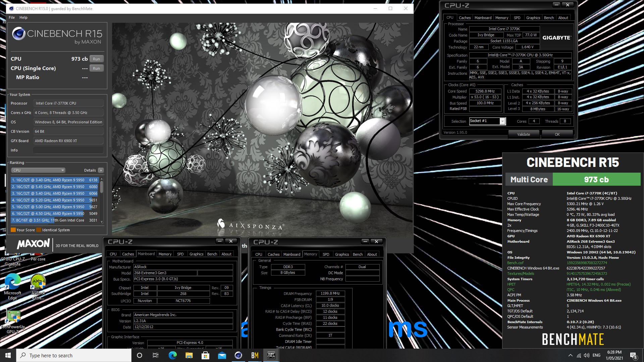The image size is (644, 362).
Task: Close the Memory CPU-Z window
Action: click(x=376, y=241)
